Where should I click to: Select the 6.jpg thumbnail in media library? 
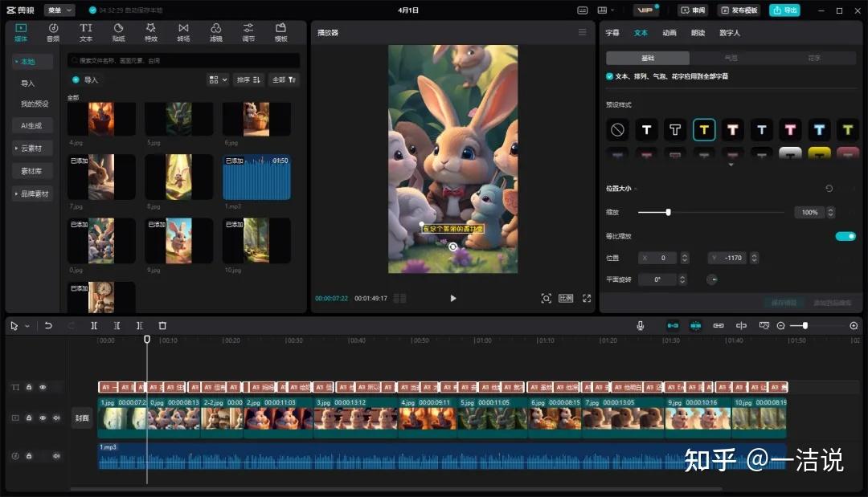256,119
